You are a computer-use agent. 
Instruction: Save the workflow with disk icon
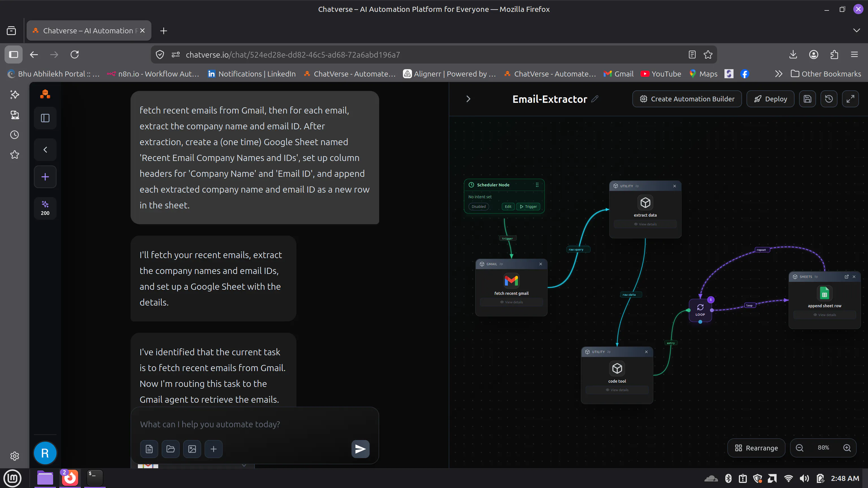[x=807, y=99]
